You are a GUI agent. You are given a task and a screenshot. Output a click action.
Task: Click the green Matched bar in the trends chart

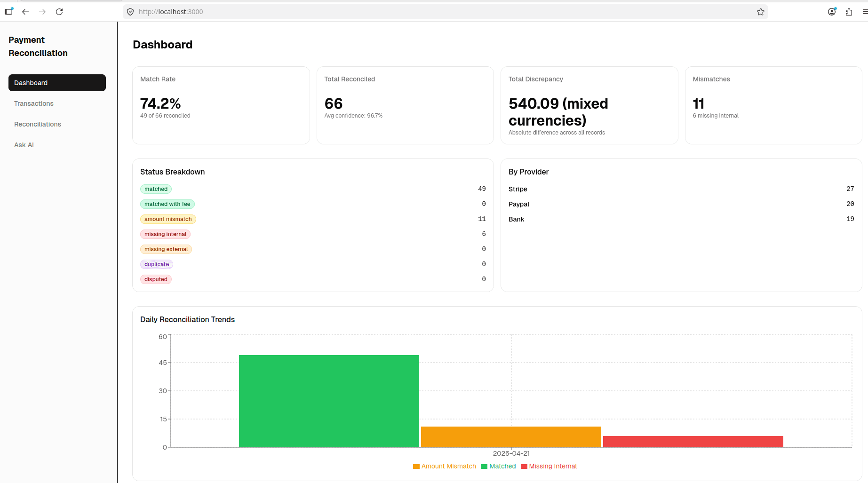(328, 400)
